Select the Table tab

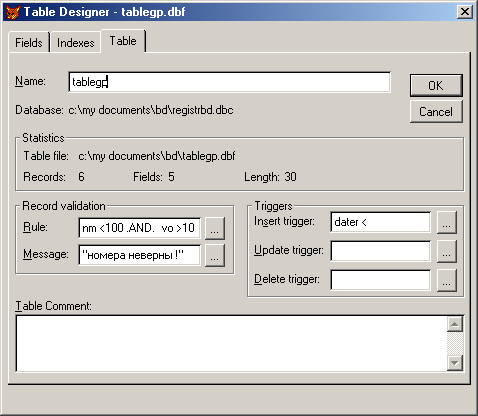(123, 41)
